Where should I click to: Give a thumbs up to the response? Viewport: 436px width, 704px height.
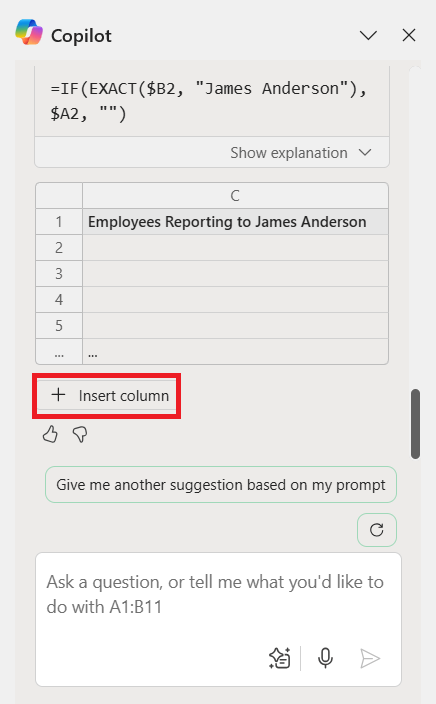[50, 434]
